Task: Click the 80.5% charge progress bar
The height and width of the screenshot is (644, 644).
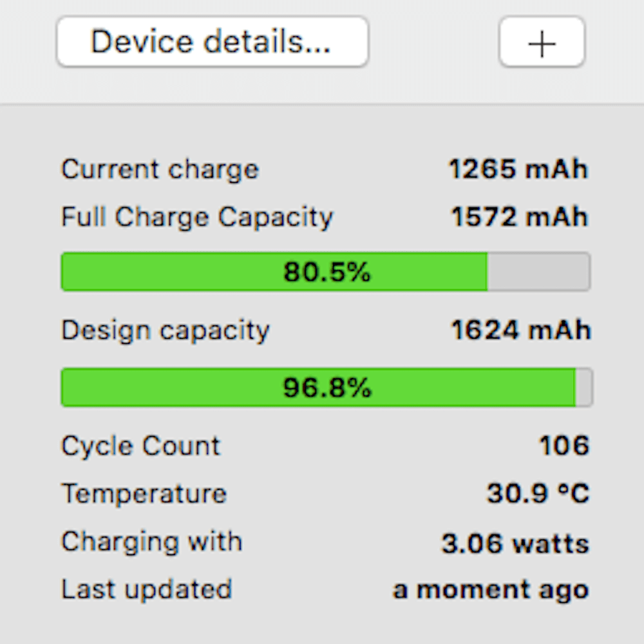Action: coord(325,272)
